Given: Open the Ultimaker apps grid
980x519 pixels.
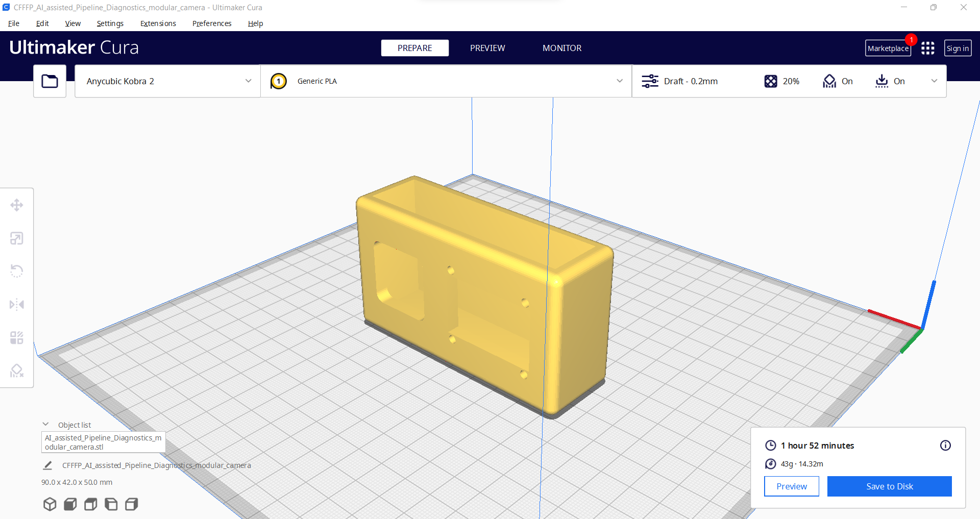Looking at the screenshot, I should [x=928, y=48].
